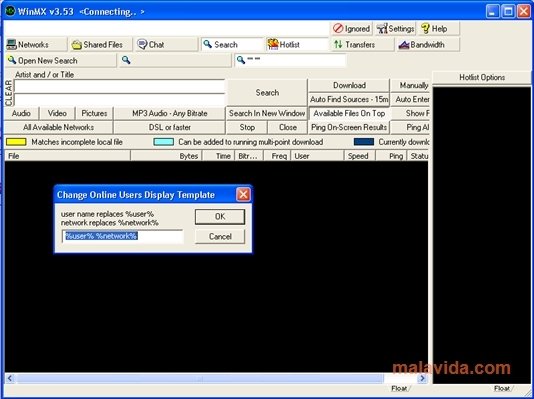Select the Pictures file type
Screen dimensions: 534x399
(x=94, y=113)
